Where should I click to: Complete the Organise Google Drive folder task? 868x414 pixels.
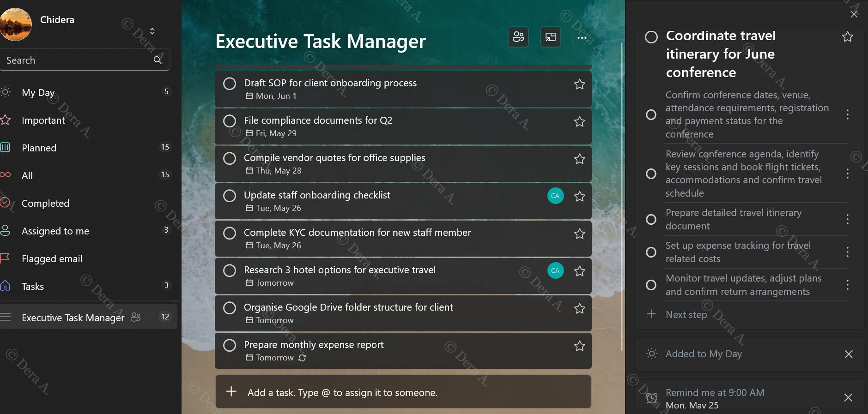[230, 308]
